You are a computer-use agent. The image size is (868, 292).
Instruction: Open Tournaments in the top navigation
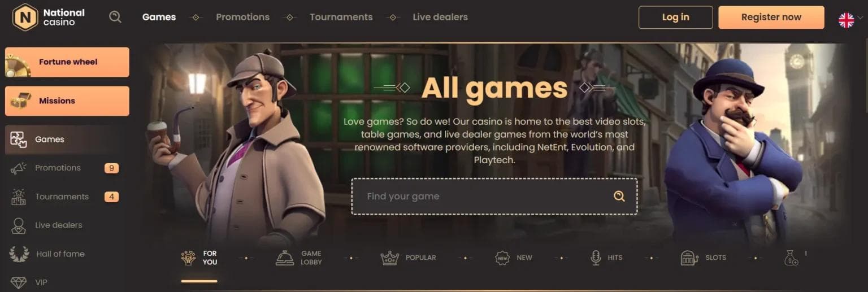341,17
